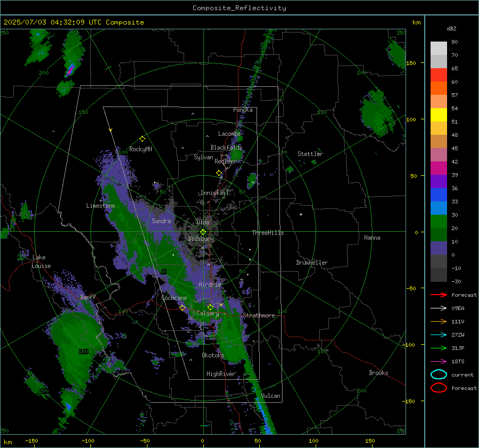This screenshot has width=479, height=448.
Task: Click the 'HighRiver' city label
Action: [x=221, y=374]
